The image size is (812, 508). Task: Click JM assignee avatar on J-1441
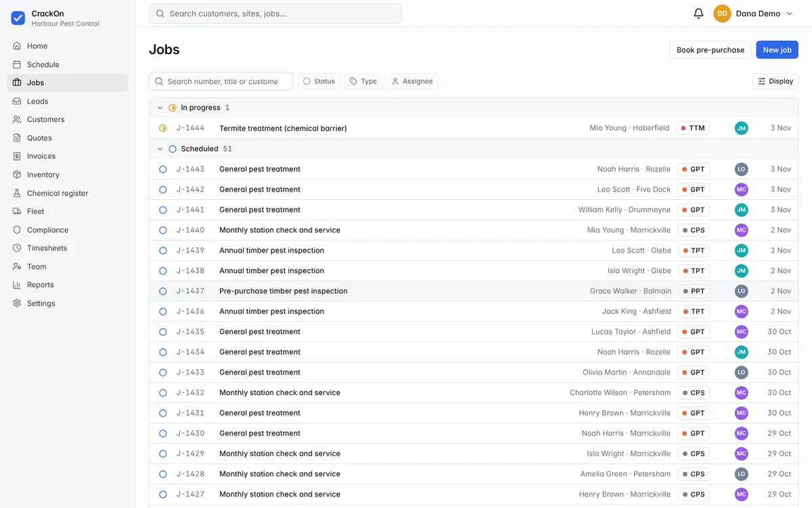[742, 210]
